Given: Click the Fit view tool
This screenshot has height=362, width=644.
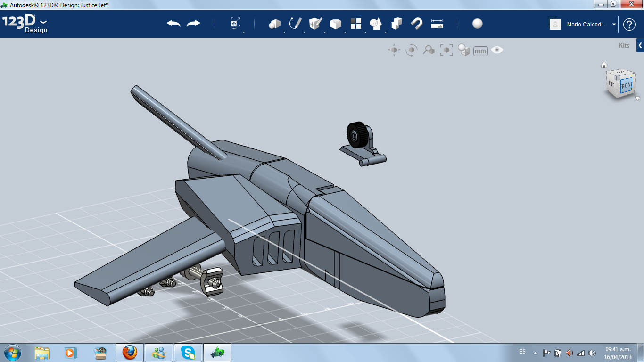Looking at the screenshot, I should point(446,50).
